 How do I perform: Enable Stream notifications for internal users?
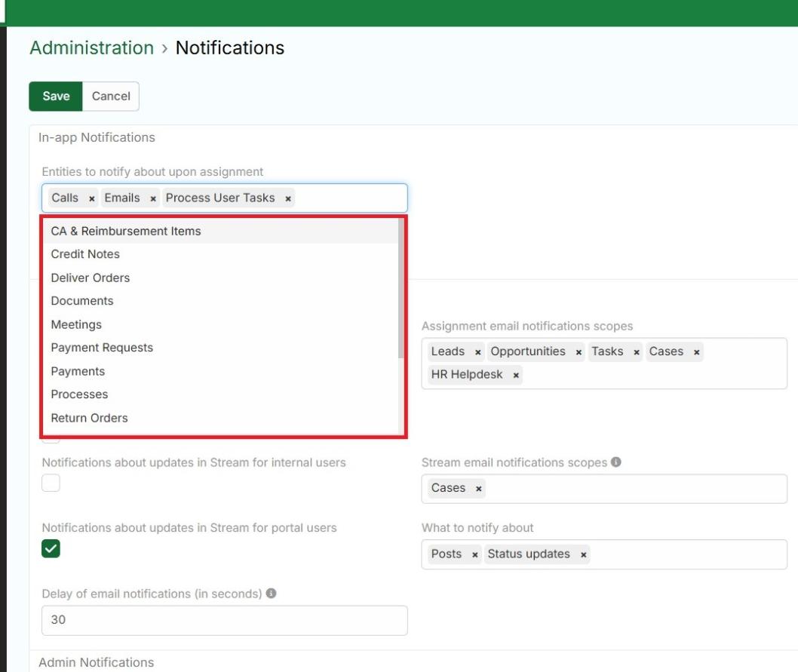[51, 483]
